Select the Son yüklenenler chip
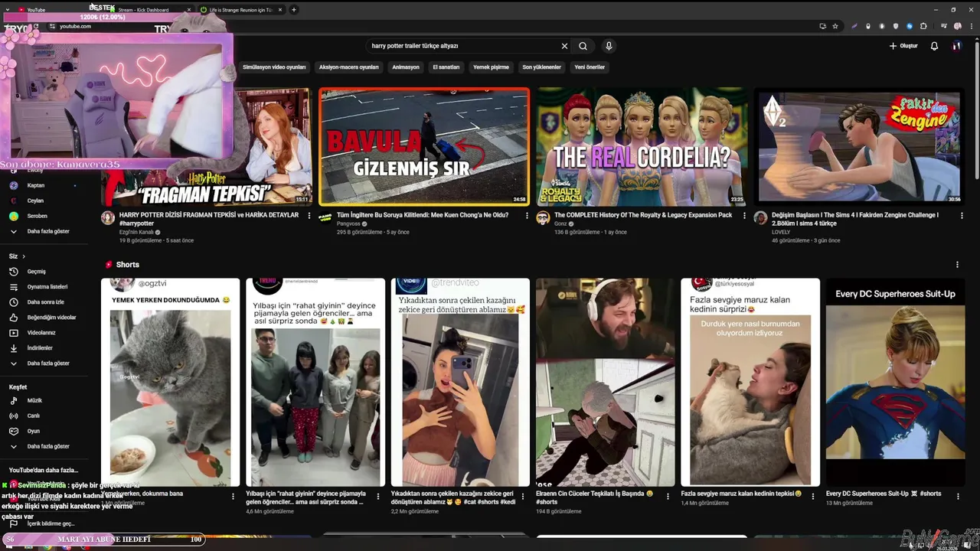The width and height of the screenshot is (980, 551). pos(542,67)
